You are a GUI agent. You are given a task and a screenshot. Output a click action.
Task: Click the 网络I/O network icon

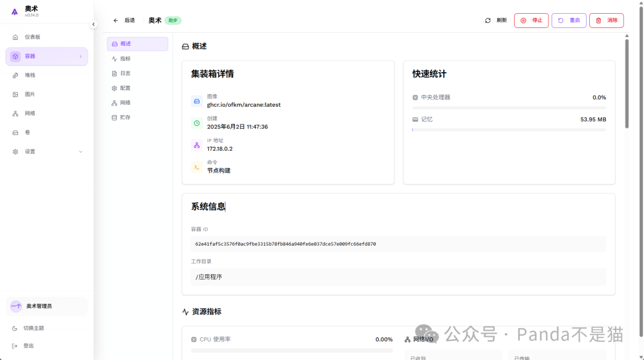coord(407,340)
